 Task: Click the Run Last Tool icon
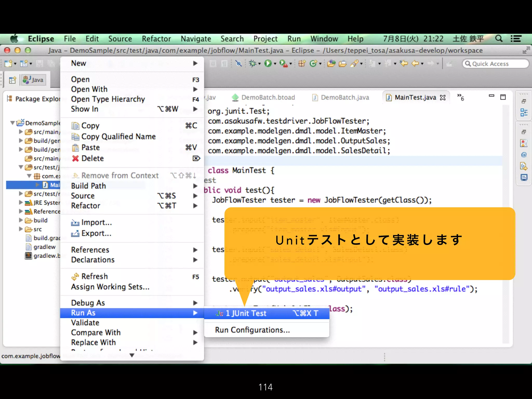tap(283, 63)
